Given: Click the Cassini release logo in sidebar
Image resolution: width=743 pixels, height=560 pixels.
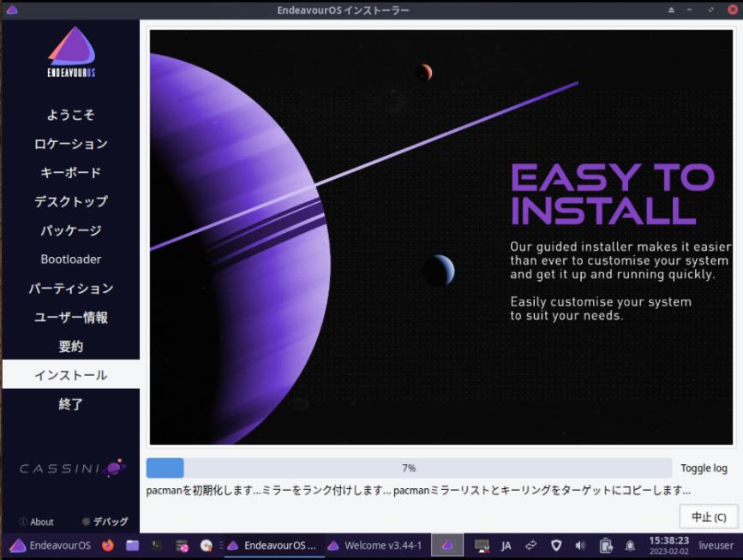Looking at the screenshot, I should [73, 468].
